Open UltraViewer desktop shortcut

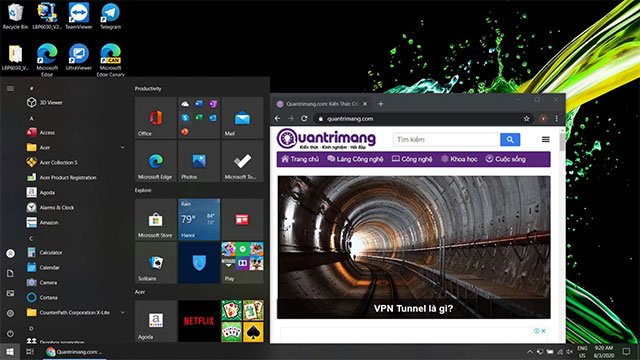(79, 57)
